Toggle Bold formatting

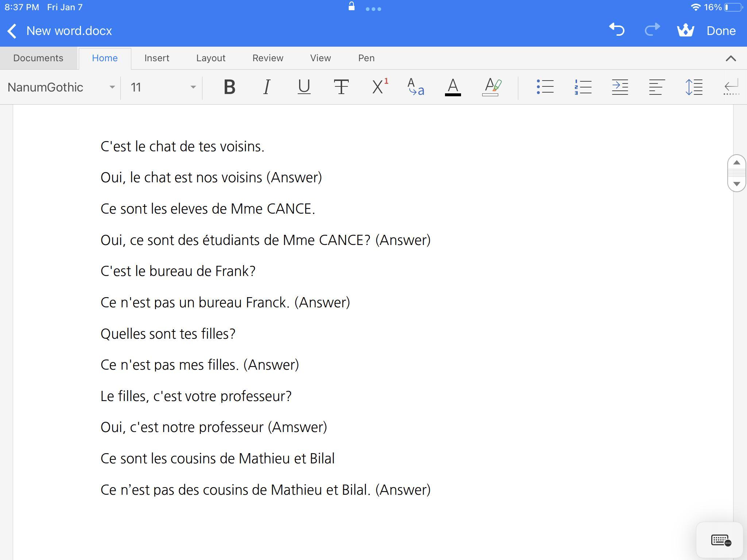(229, 87)
